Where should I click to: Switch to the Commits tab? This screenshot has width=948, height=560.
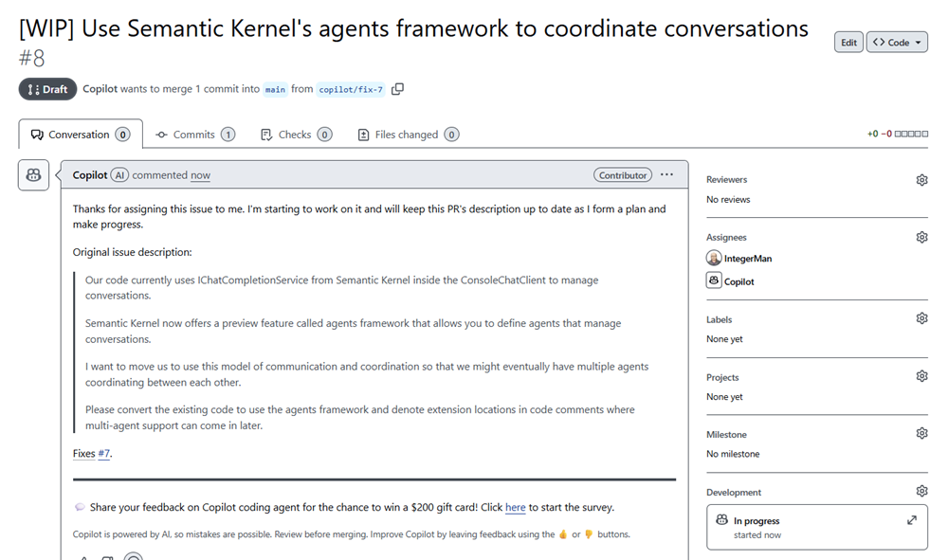[x=194, y=135]
